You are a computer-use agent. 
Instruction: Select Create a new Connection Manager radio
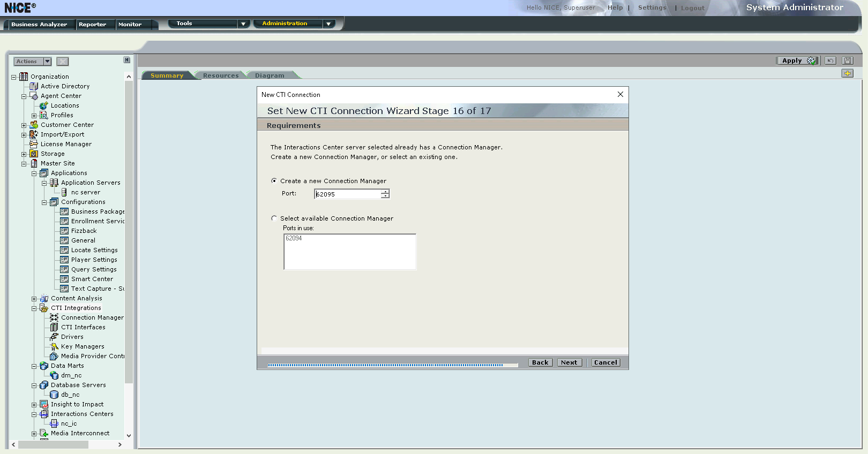274,181
